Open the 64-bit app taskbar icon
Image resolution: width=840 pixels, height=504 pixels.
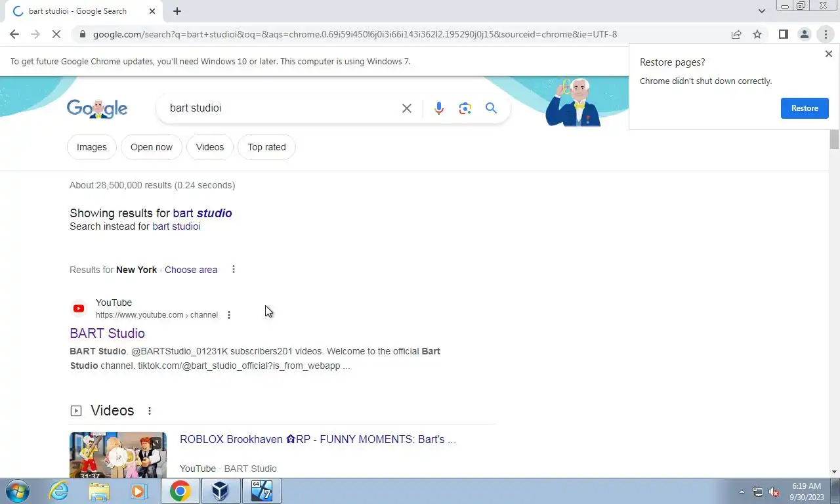pos(262,491)
